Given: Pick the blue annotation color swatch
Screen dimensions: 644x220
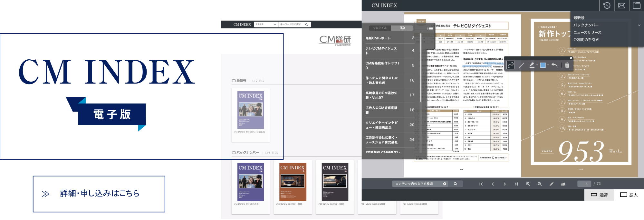Looking at the screenshot, I should 543,65.
